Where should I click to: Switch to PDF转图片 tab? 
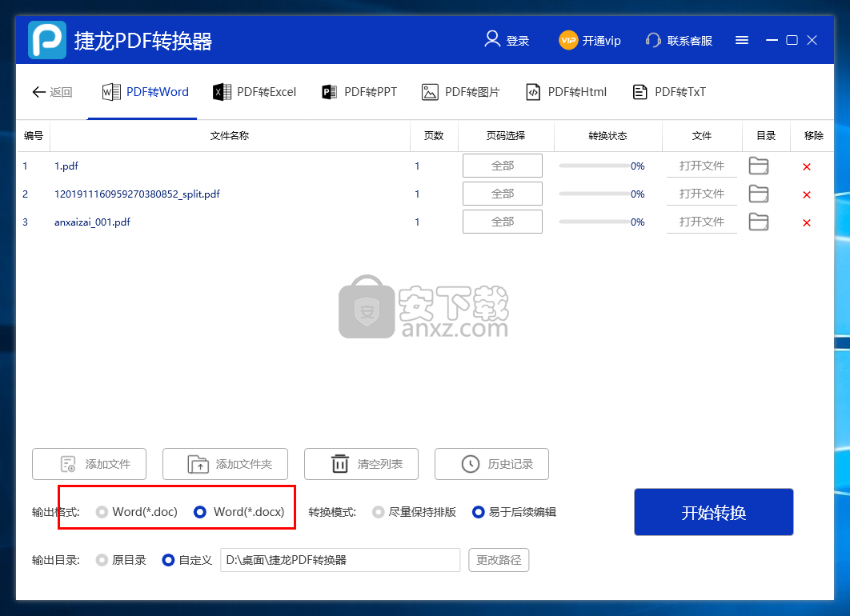click(460, 92)
